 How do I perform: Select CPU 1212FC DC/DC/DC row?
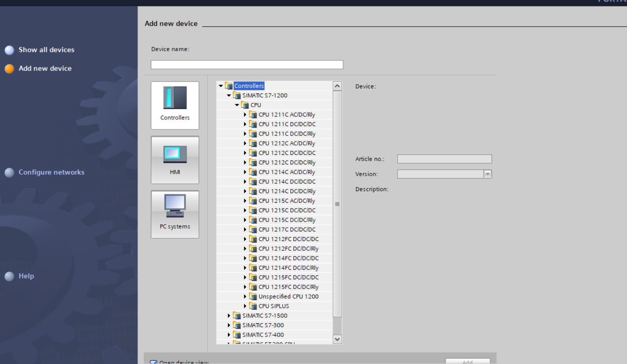275,239
